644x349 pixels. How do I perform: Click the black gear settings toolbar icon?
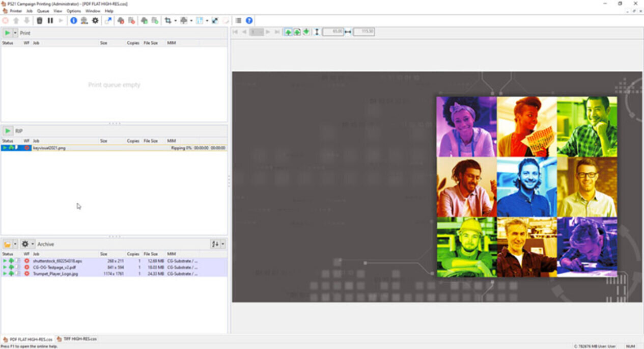[x=95, y=21]
